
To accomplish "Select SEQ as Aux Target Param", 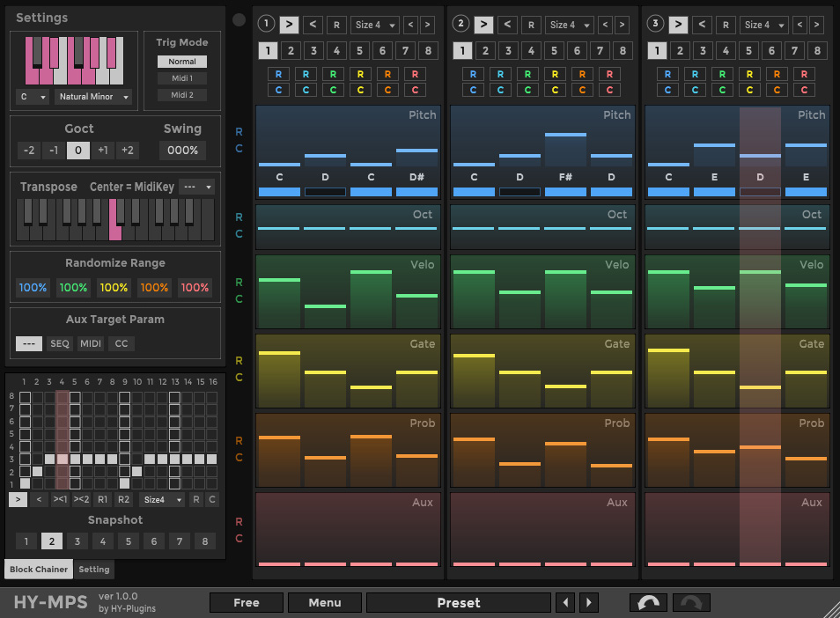I will [60, 344].
